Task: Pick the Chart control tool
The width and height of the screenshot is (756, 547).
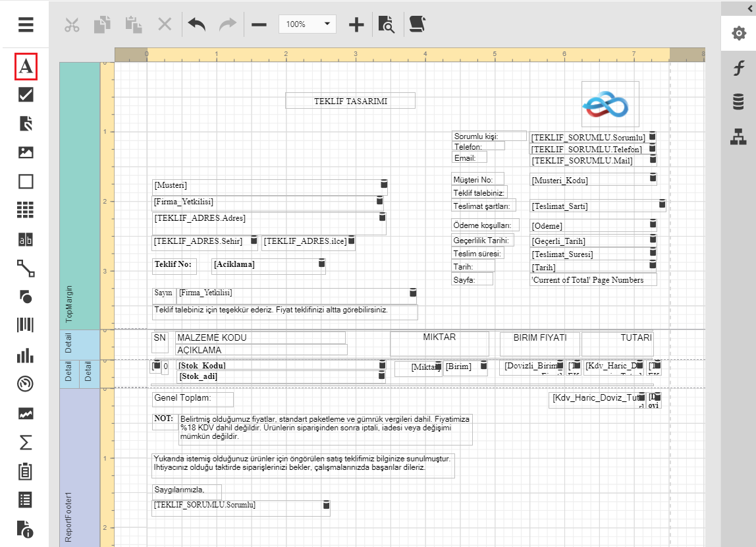Action: [x=26, y=356]
